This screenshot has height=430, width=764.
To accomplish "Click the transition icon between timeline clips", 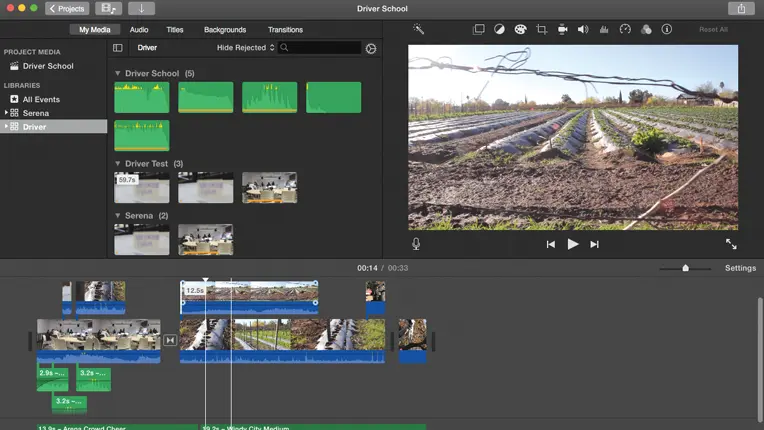I will [x=170, y=341].
